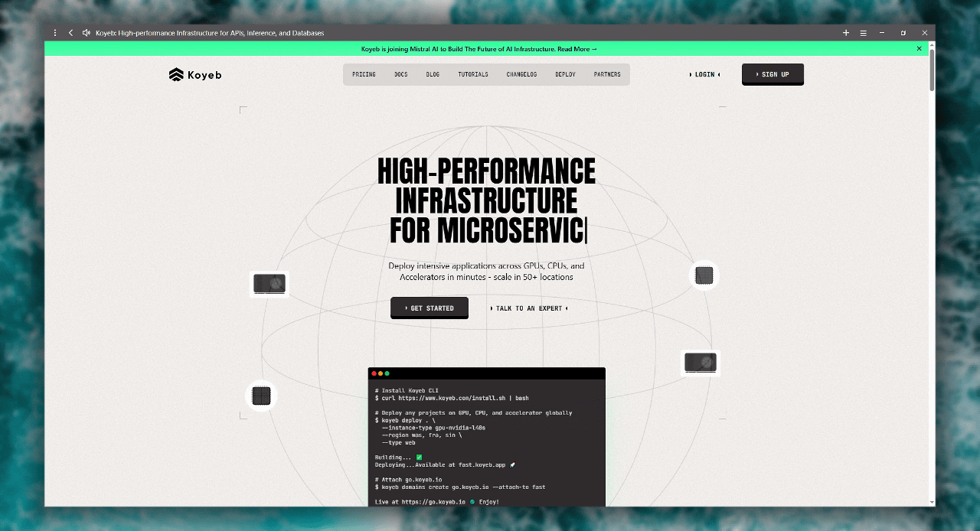This screenshot has height=531, width=980.
Task: Click the page title in the title bar
Action: tap(210, 33)
